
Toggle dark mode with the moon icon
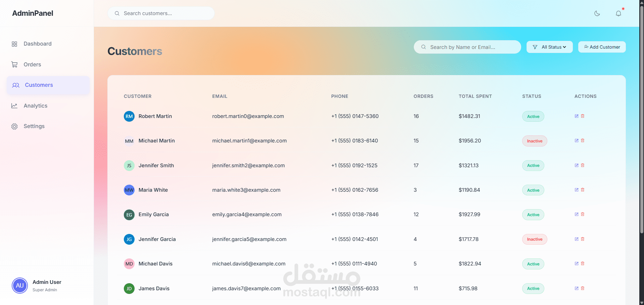597,13
